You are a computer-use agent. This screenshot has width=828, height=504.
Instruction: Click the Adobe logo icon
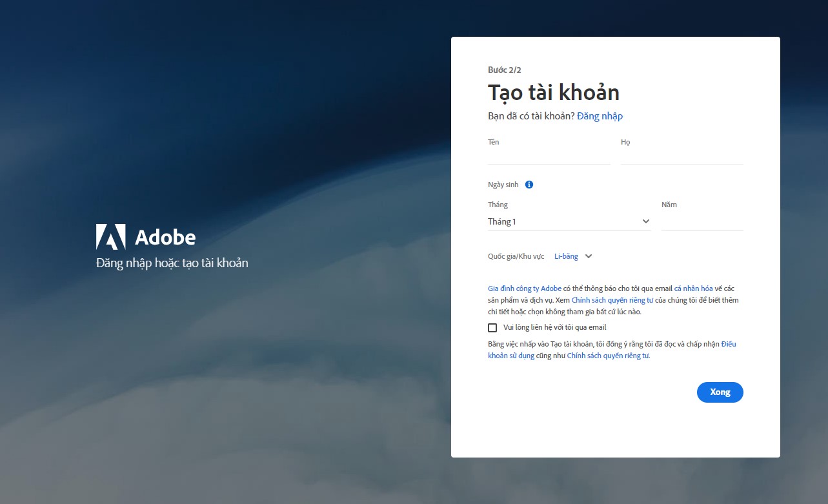coord(110,237)
